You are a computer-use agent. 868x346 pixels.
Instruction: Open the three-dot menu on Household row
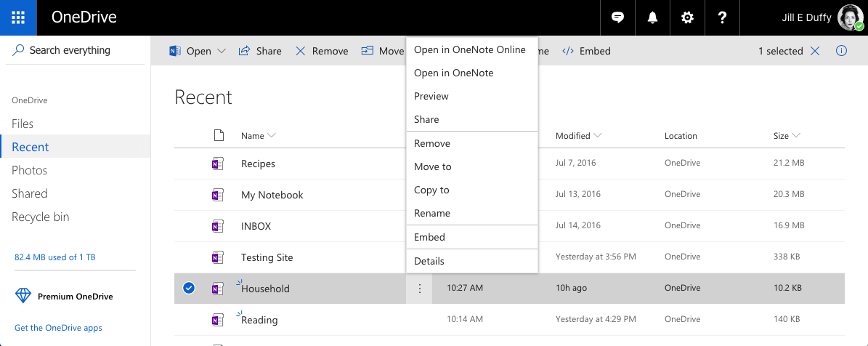click(420, 289)
